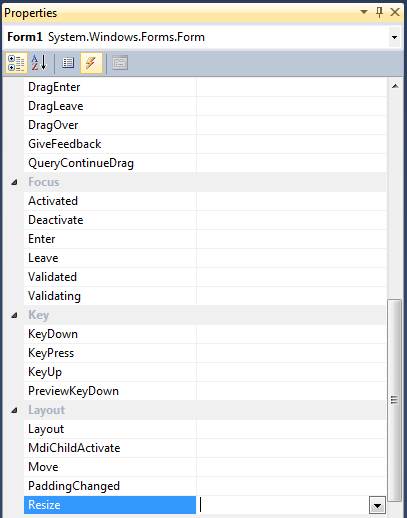This screenshot has width=407, height=518.
Task: Switch to Categorized view icon
Action: coord(16,63)
